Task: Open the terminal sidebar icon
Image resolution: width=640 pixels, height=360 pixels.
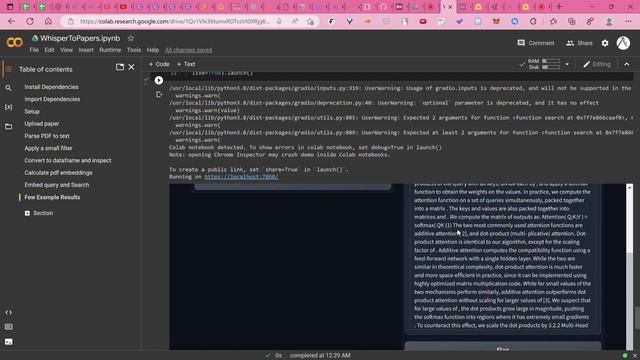Action: pyautogui.click(x=9, y=342)
